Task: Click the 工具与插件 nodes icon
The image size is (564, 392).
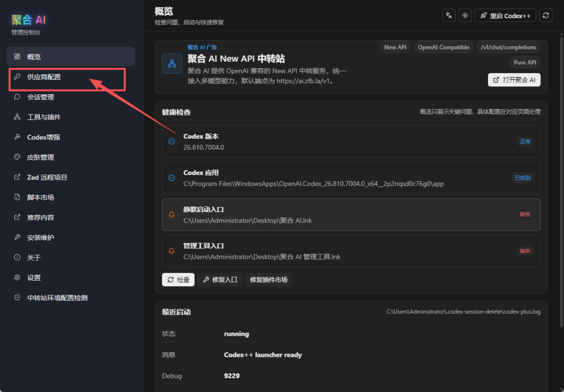Action: click(x=17, y=117)
